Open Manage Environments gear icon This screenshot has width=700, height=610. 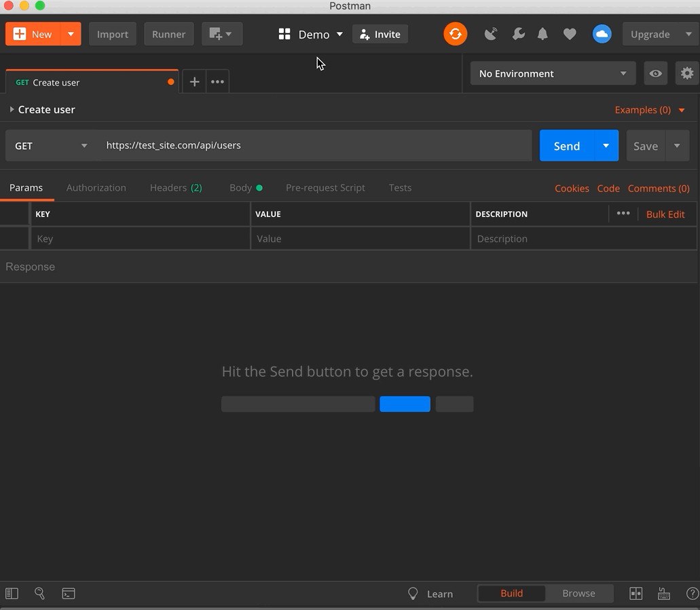click(x=686, y=73)
